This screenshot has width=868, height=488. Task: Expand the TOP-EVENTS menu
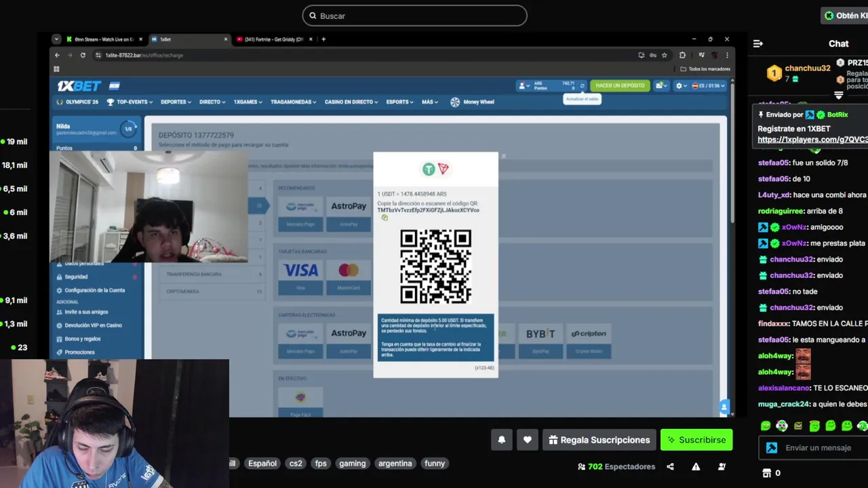pos(131,102)
